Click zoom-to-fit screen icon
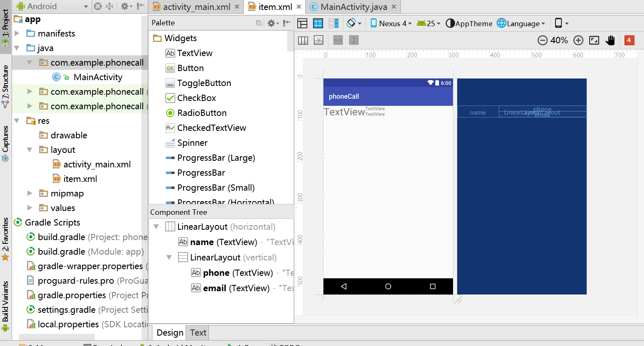644x346 pixels. (595, 40)
